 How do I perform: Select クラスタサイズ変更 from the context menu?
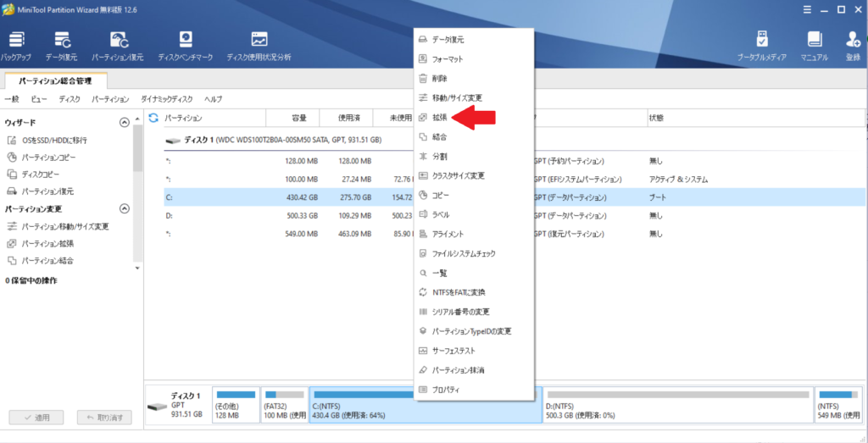point(473,176)
